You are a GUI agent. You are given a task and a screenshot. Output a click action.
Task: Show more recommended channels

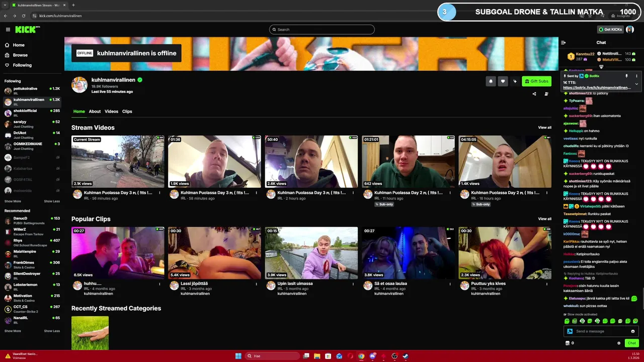(x=13, y=331)
